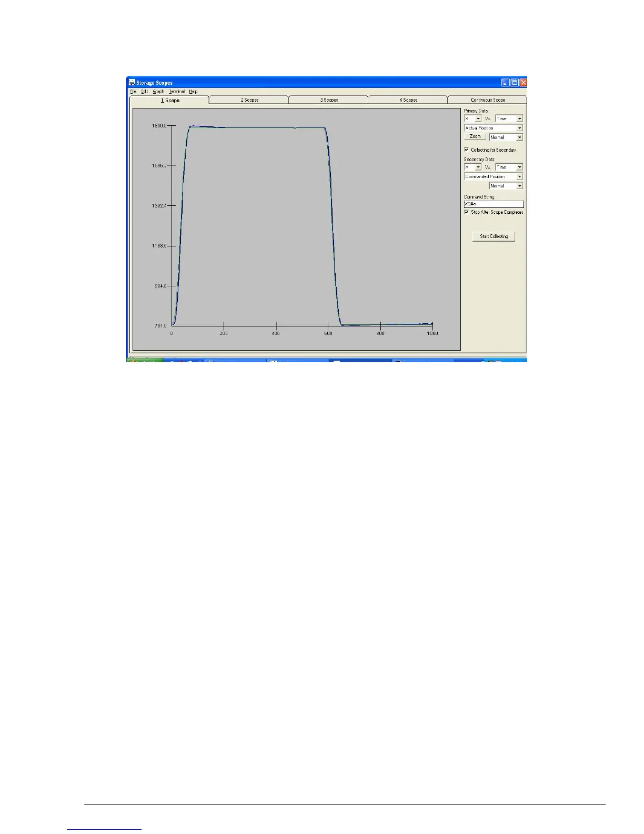
Task: Click the 1392.4 y-axis label
Action: coord(159,206)
